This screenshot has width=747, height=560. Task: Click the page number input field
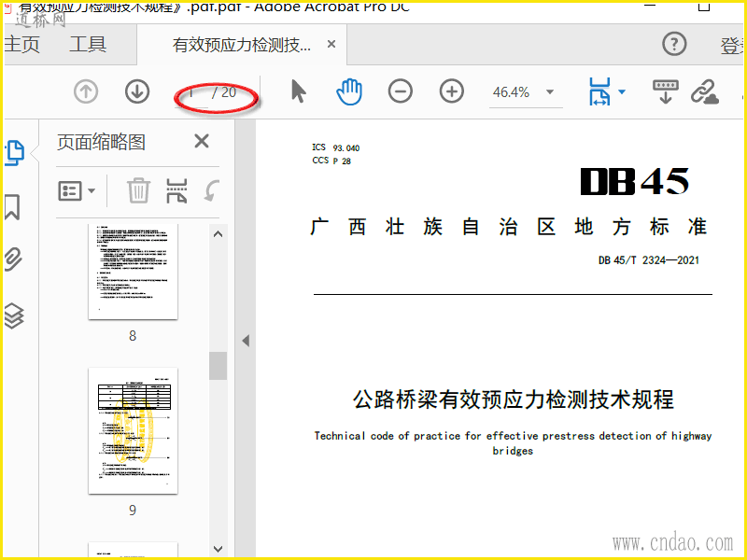pos(191,92)
